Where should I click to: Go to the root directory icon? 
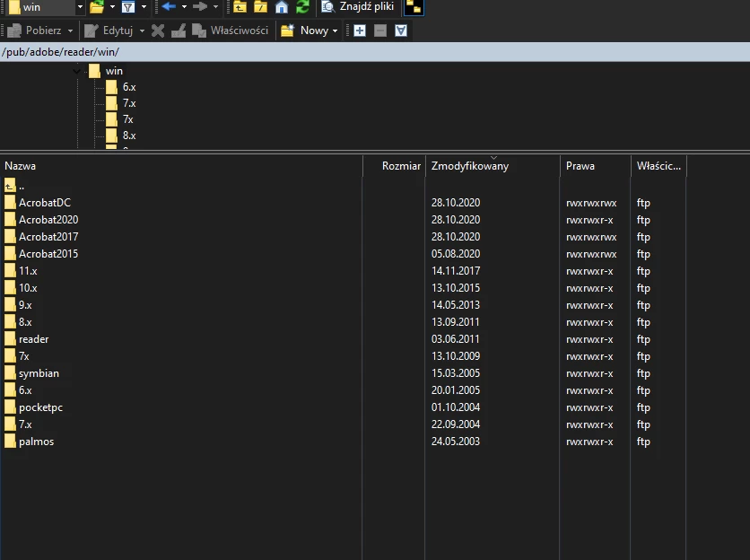[261, 6]
